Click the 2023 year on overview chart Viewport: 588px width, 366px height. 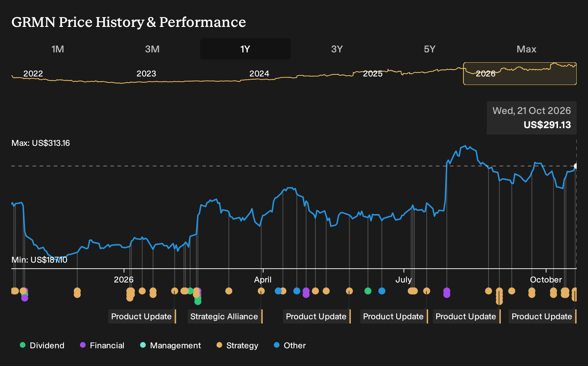pyautogui.click(x=146, y=74)
